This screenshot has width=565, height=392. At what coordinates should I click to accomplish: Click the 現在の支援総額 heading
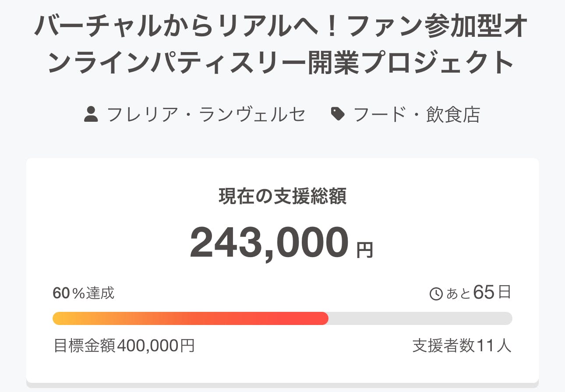click(x=282, y=197)
